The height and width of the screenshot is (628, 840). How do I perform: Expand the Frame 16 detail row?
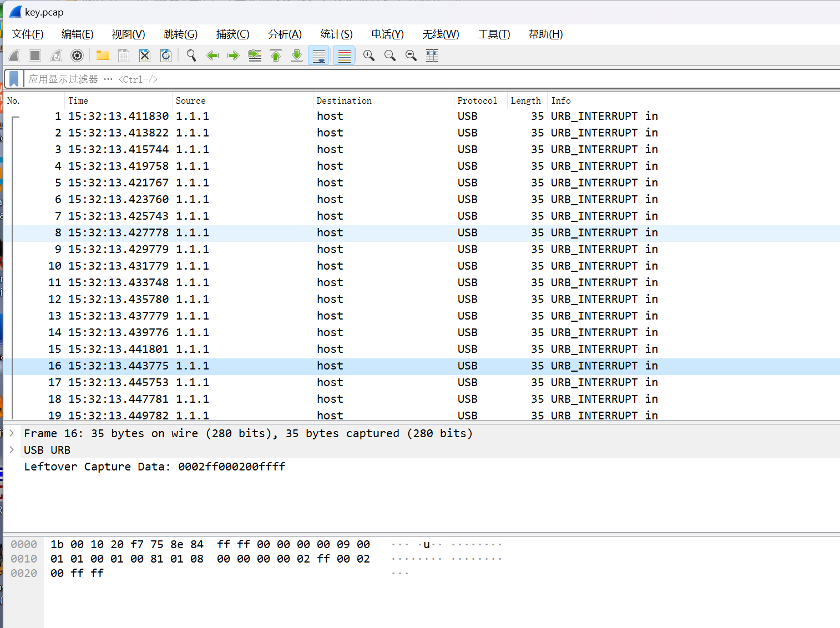(12, 433)
